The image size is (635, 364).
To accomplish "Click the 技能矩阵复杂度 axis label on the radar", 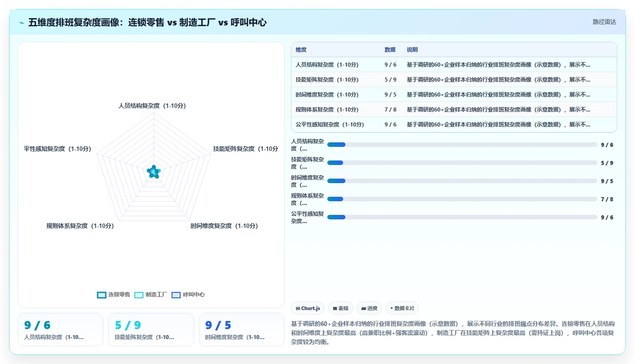I will (x=246, y=149).
